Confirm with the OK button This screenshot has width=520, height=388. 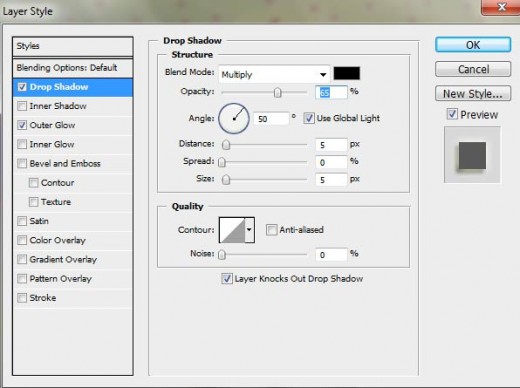473,45
